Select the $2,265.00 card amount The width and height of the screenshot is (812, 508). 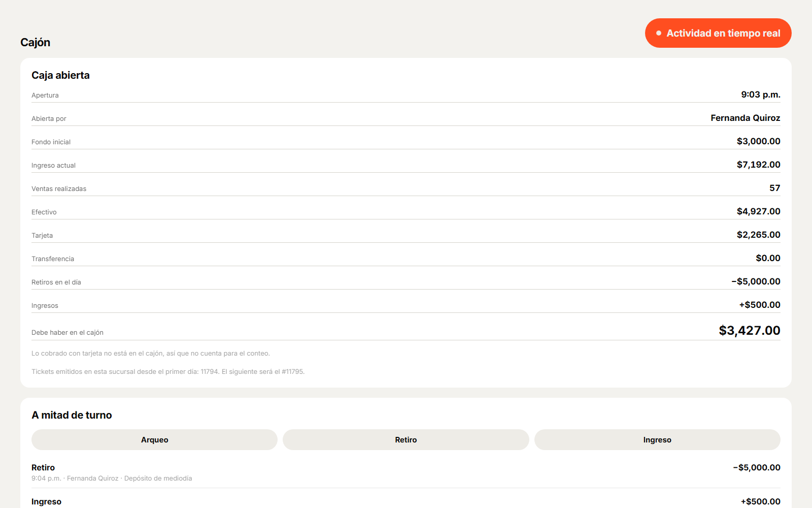coord(759,235)
